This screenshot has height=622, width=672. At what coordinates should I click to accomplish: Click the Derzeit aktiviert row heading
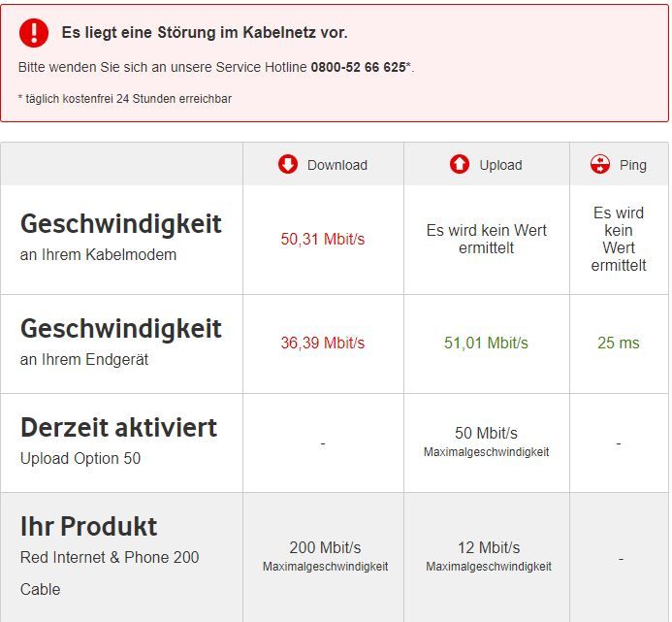tap(118, 428)
